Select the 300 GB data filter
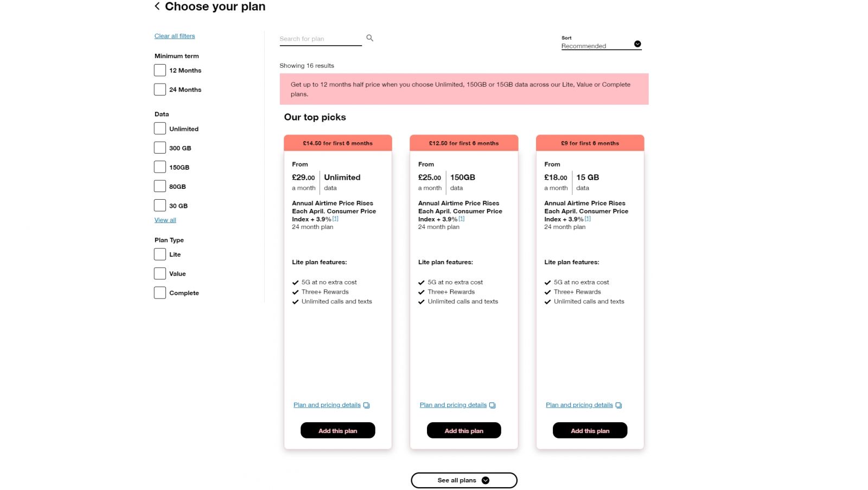This screenshot has width=868, height=490. point(159,148)
